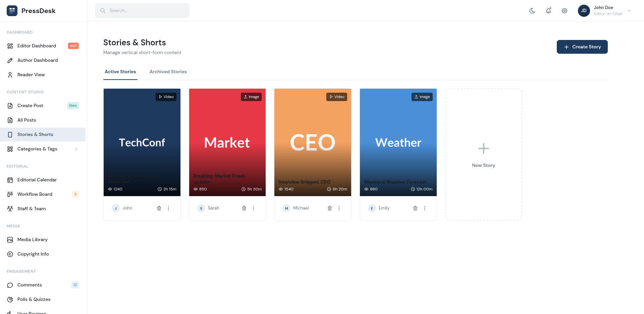Open settings gear in top bar
The width and height of the screenshot is (644, 314).
pyautogui.click(x=565, y=11)
